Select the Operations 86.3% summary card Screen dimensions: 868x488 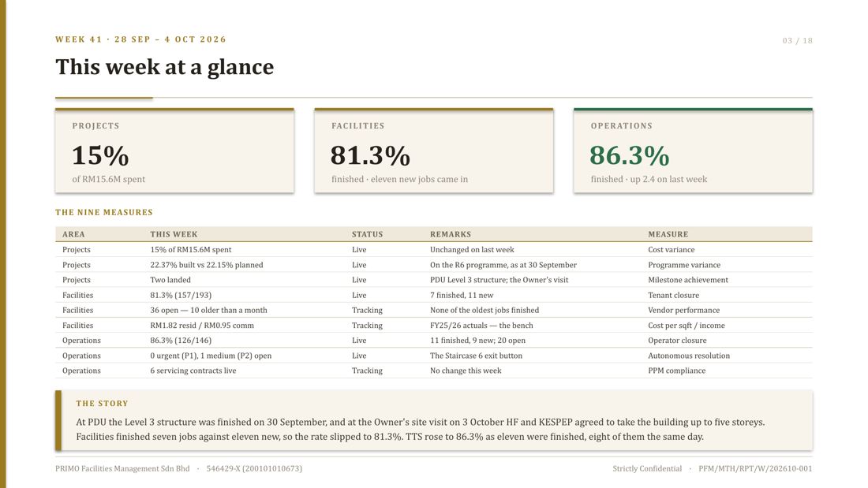693,151
